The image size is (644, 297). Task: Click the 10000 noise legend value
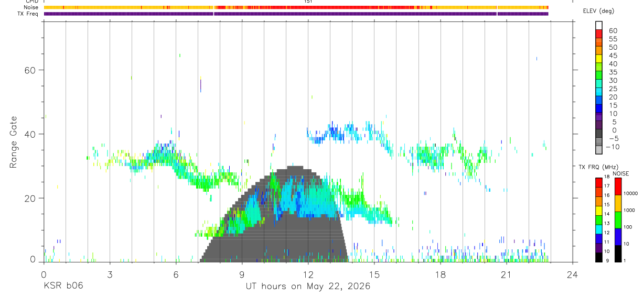coord(630,193)
